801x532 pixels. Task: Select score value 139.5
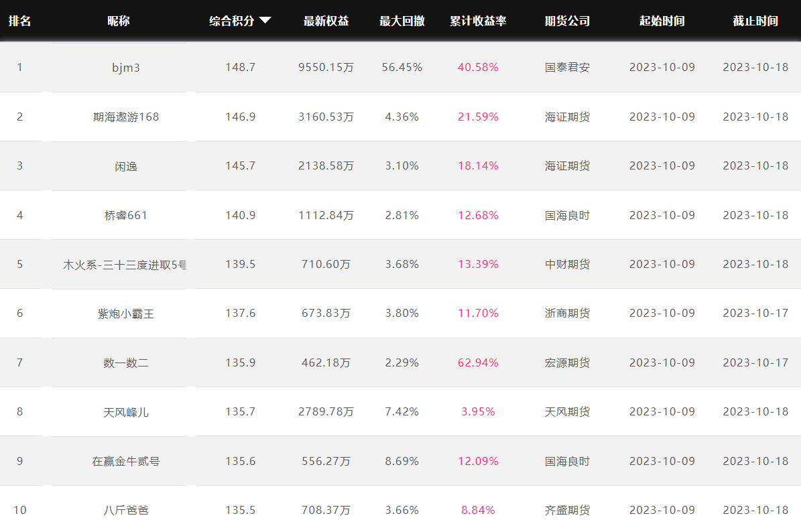click(240, 265)
